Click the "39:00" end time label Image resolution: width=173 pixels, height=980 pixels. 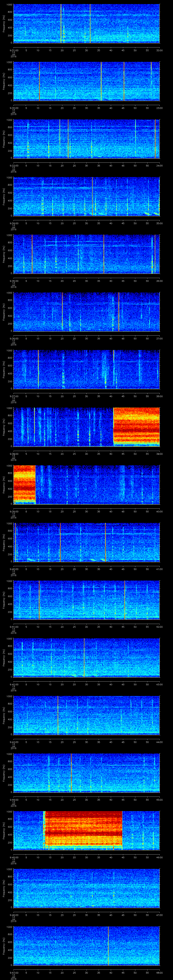[x=159, y=454]
